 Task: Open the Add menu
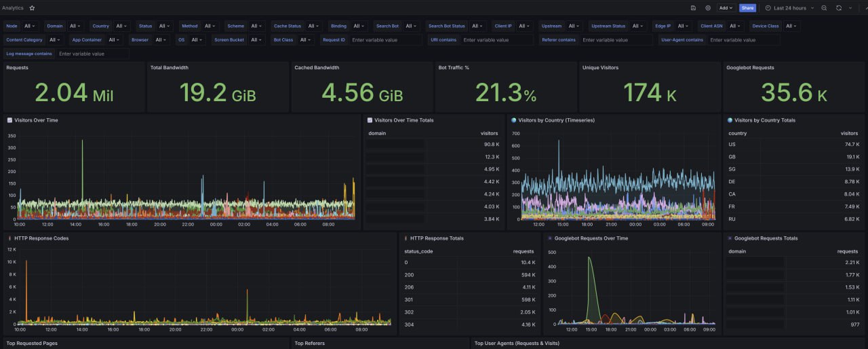(x=726, y=8)
